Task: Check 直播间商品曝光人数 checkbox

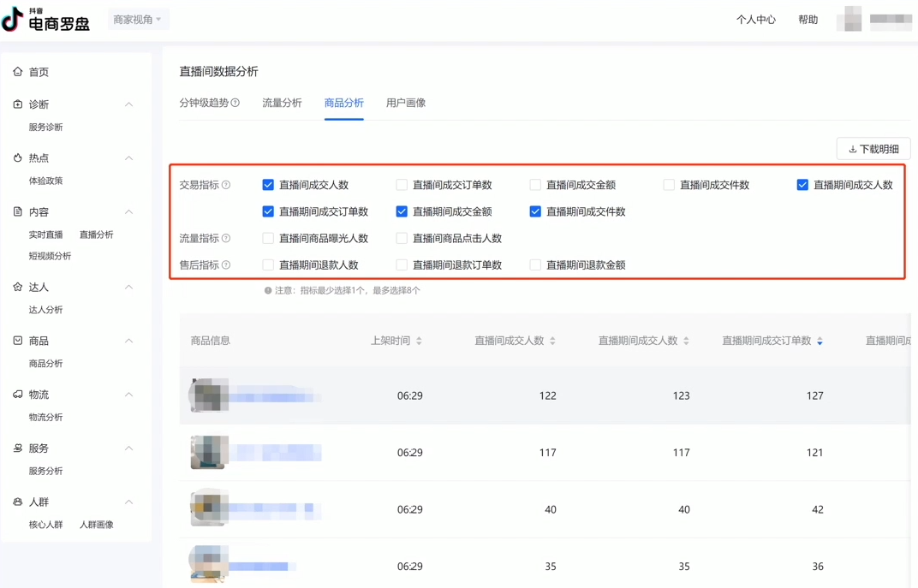Action: pos(268,238)
